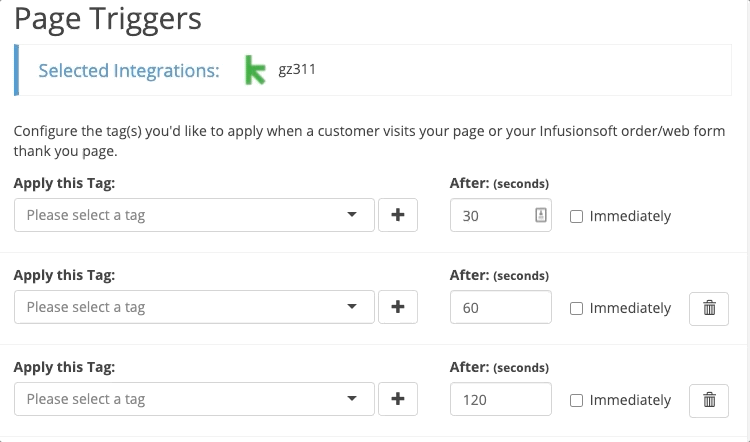Click the Page Triggers heading
750x442 pixels.
tap(108, 19)
